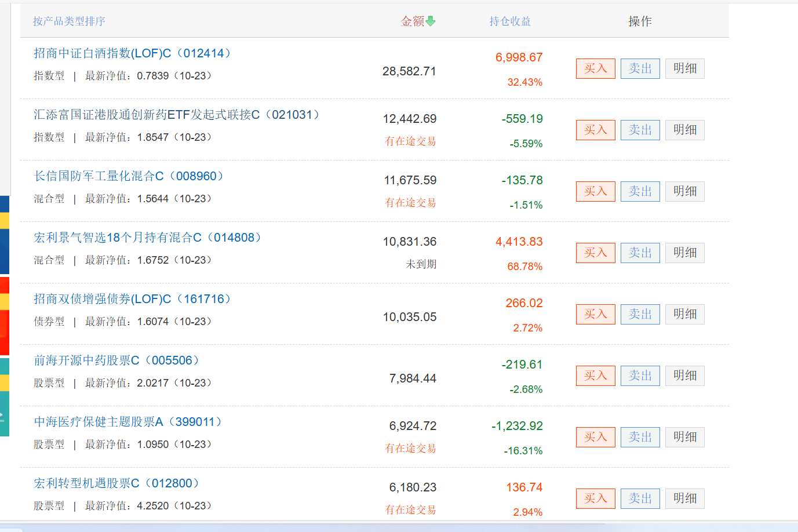This screenshot has height=532, width=798.
Task: Buy more of fund 014808
Action: point(596,253)
